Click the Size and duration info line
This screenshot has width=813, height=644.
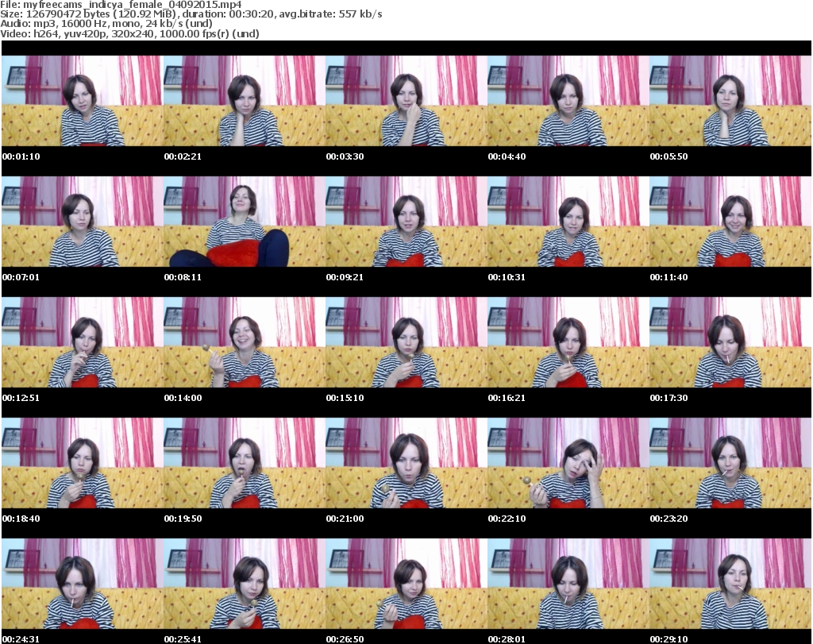click(191, 14)
